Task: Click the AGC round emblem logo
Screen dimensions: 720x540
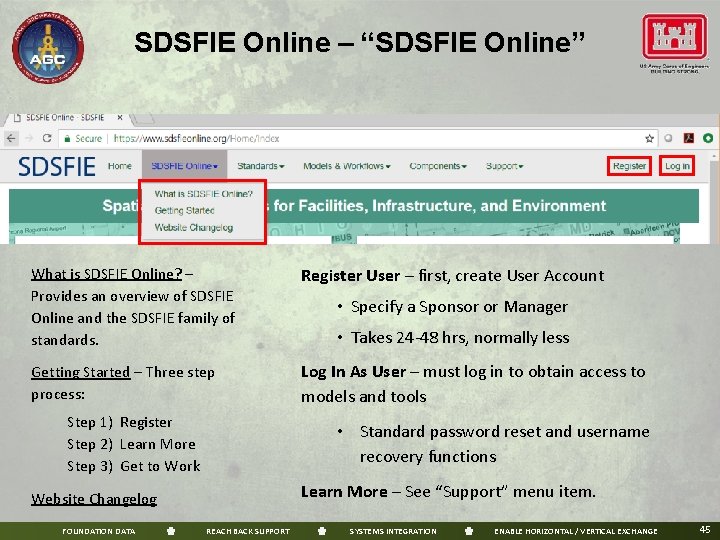Action: [48, 48]
